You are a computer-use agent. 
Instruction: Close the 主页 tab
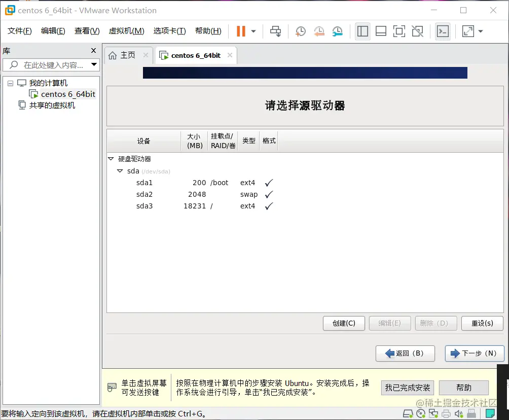pos(146,55)
